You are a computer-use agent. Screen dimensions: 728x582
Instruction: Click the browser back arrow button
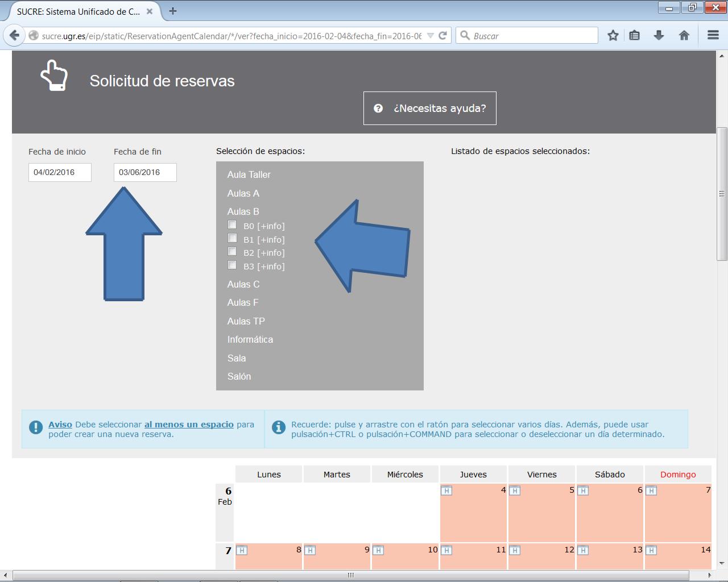click(x=14, y=35)
